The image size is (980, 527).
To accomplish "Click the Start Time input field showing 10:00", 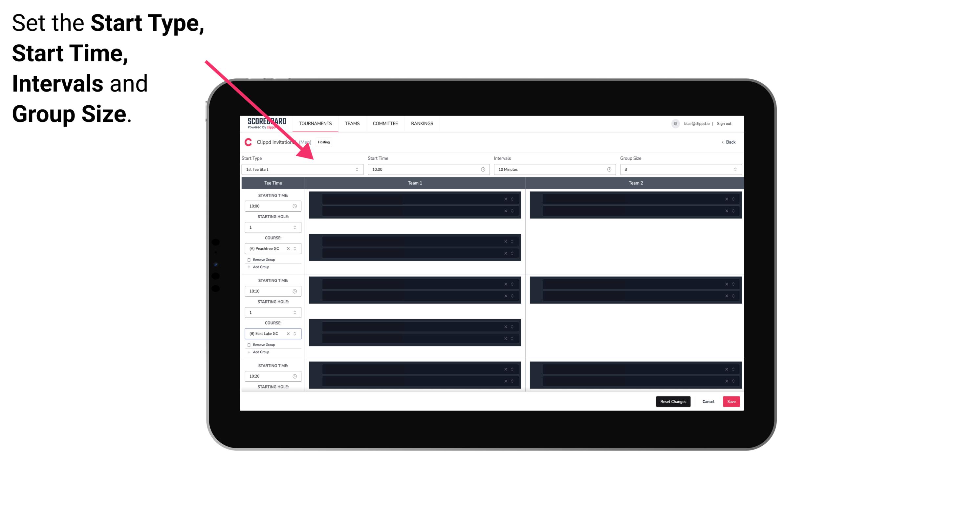I will 428,169.
